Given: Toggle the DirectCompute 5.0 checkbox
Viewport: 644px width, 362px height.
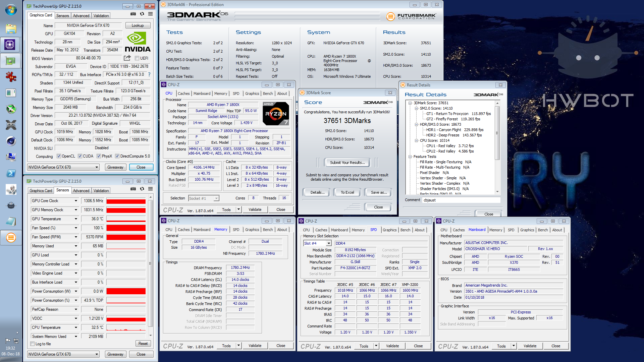Looking at the screenshot, I should [117, 156].
